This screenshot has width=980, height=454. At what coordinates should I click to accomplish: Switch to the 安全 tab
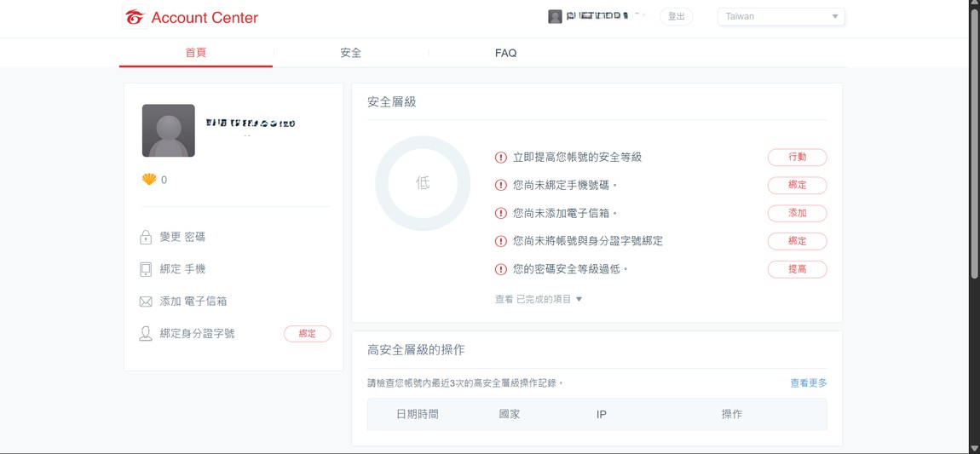[350, 53]
